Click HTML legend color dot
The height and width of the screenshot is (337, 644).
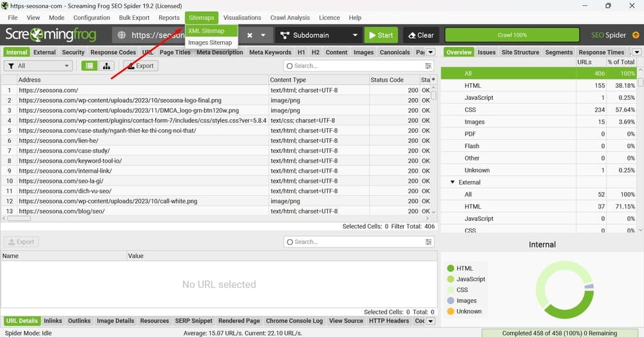click(451, 268)
